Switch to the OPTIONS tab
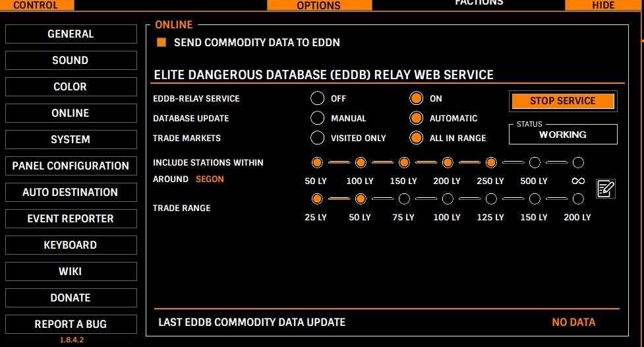The image size is (644, 347). click(x=320, y=5)
